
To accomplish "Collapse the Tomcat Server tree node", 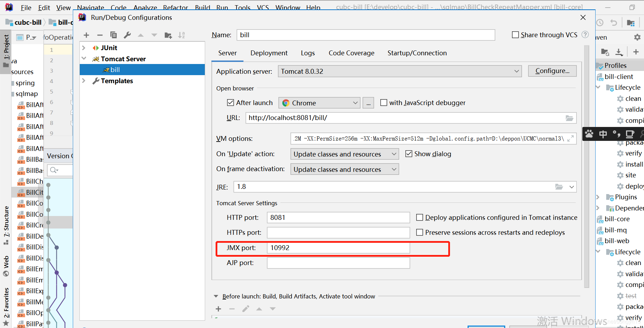I will pos(84,58).
